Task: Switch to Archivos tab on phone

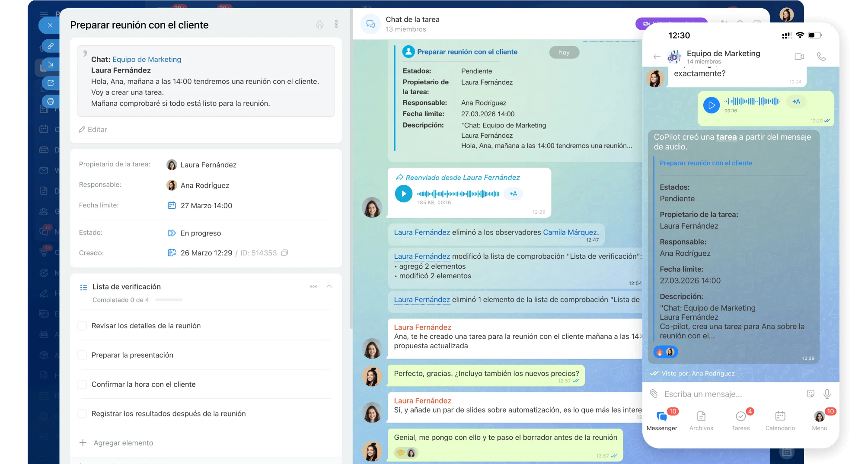Action: 701,421
